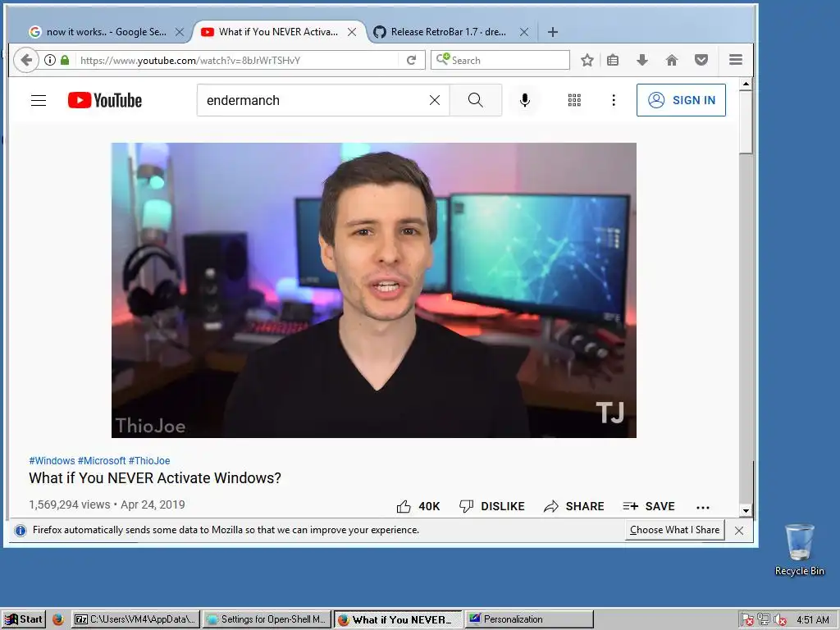Save page to Pocket icon
The image size is (840, 630).
pyautogui.click(x=701, y=60)
